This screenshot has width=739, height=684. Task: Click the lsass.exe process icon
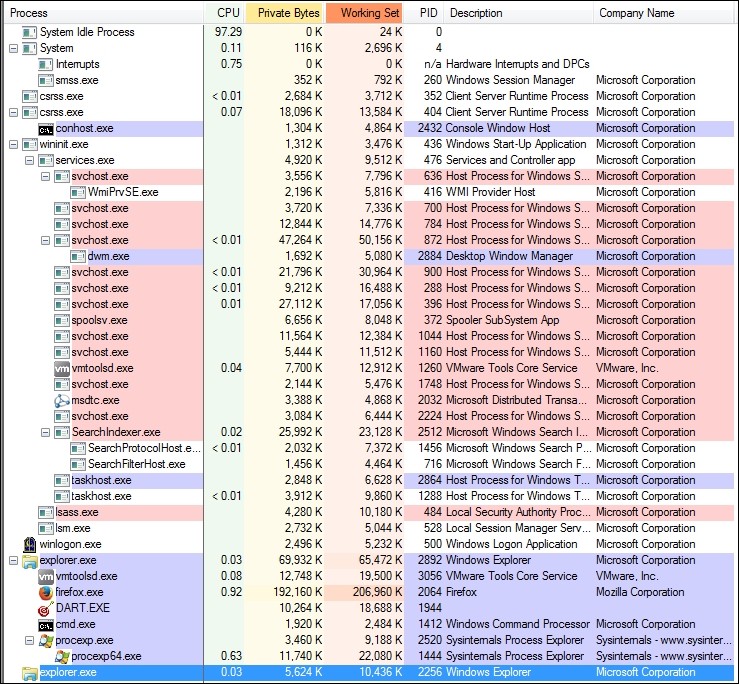[46, 512]
